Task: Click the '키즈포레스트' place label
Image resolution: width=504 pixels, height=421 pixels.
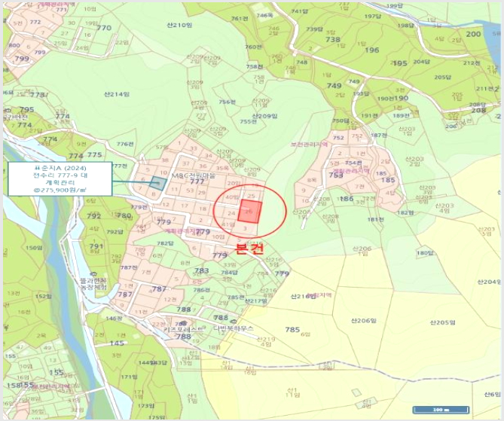Action: coord(183,329)
